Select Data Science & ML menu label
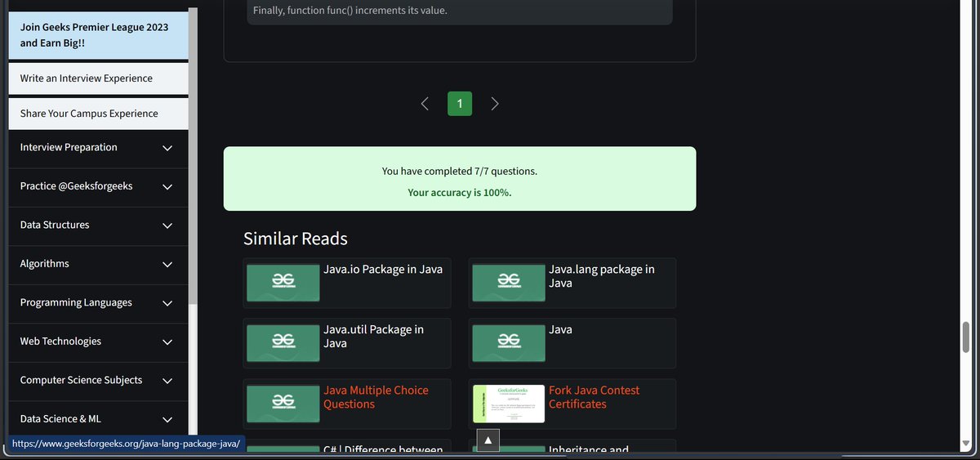This screenshot has width=980, height=460. 60,419
